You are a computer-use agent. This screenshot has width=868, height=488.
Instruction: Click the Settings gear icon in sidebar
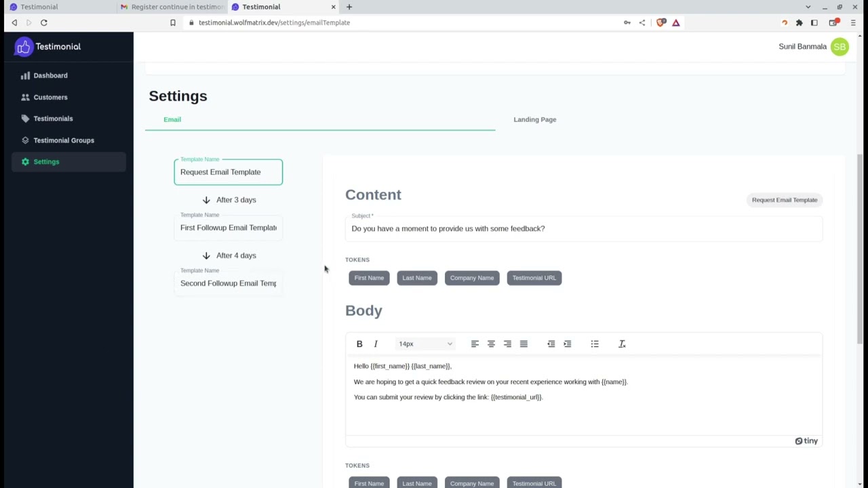click(x=25, y=162)
